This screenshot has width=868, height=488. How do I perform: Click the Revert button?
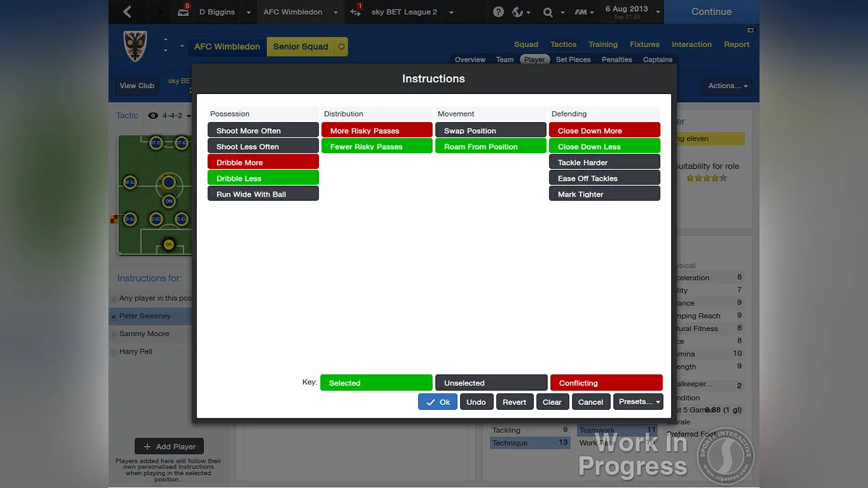pyautogui.click(x=514, y=402)
